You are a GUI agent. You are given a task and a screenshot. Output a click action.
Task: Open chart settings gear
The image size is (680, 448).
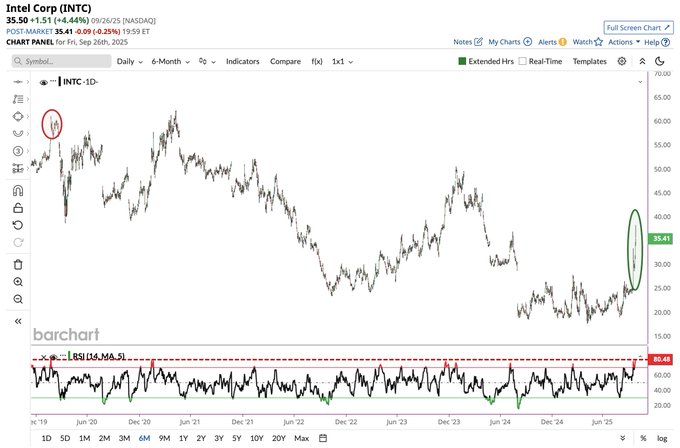click(622, 61)
